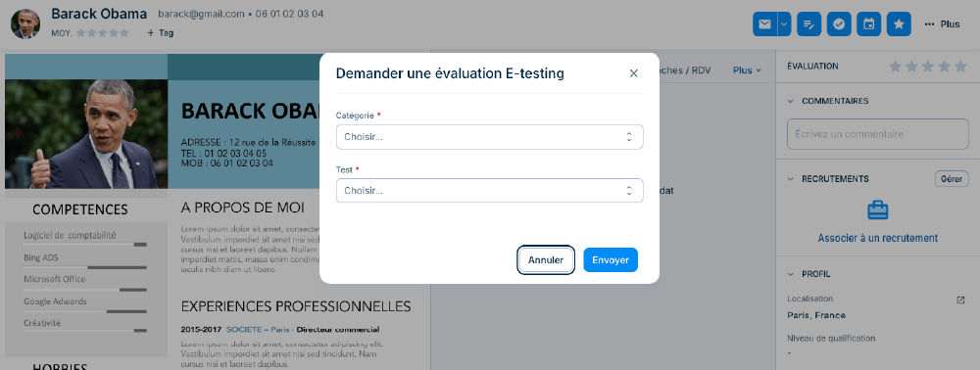Collapse the Profil section chevron
The width and height of the screenshot is (980, 370).
point(791,274)
